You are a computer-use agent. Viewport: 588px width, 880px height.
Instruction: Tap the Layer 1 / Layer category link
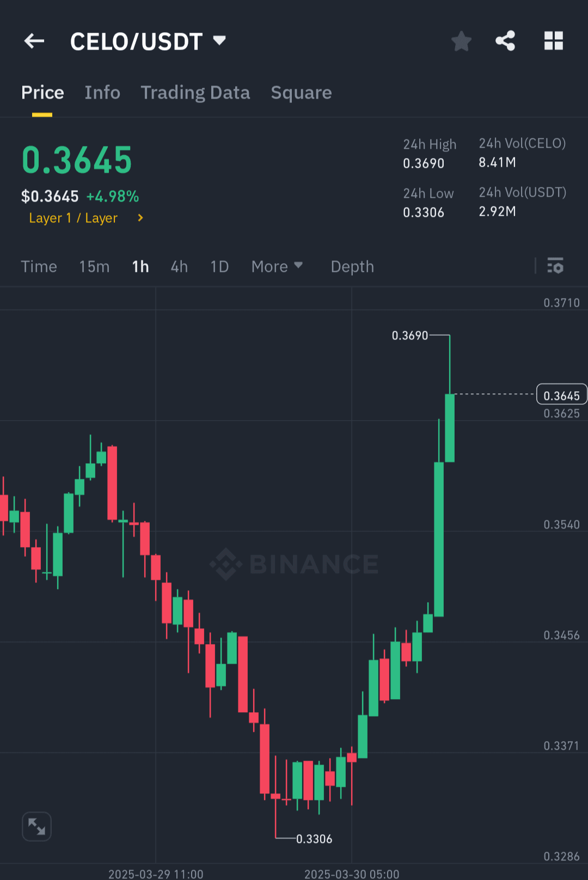(73, 218)
